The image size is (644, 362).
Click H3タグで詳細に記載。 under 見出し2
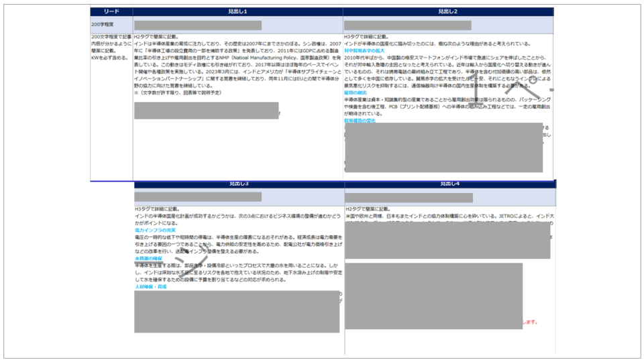[366, 37]
